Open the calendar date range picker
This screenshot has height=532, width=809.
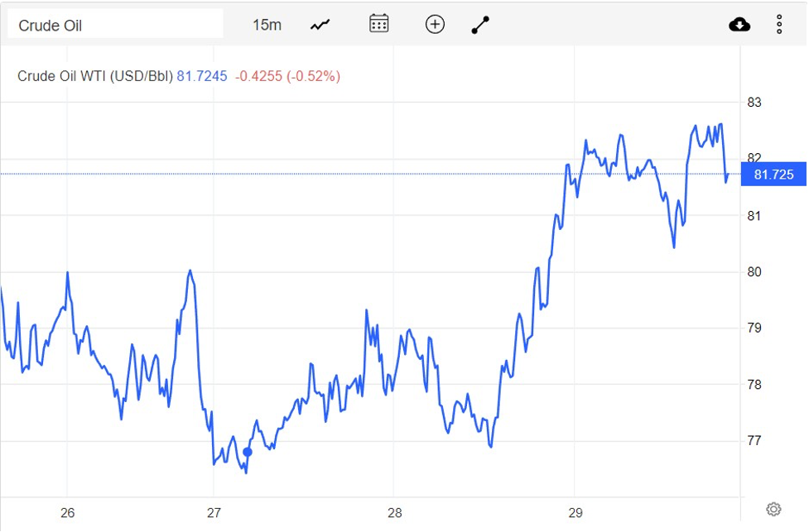tap(378, 24)
